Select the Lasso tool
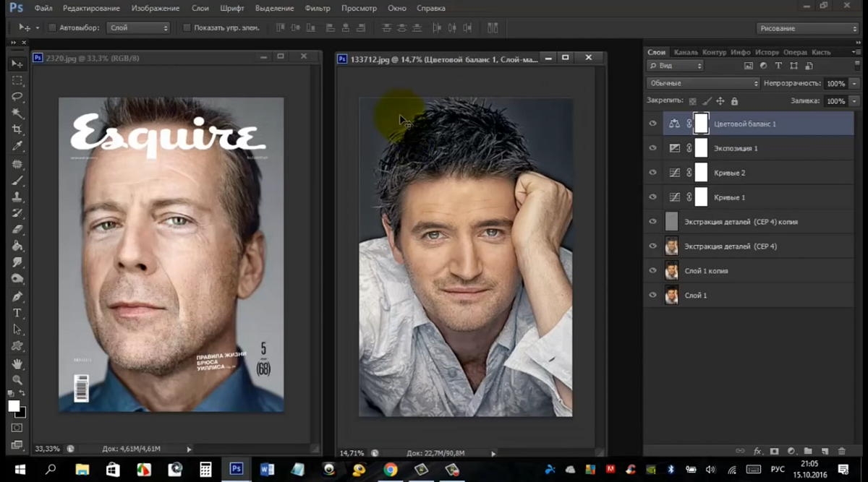Image resolution: width=868 pixels, height=482 pixels. click(x=17, y=97)
